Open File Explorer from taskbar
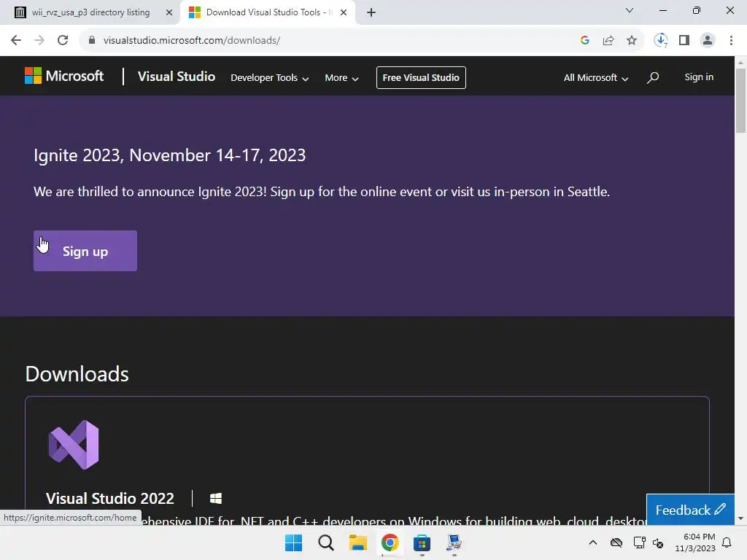The height and width of the screenshot is (560, 747). [357, 542]
